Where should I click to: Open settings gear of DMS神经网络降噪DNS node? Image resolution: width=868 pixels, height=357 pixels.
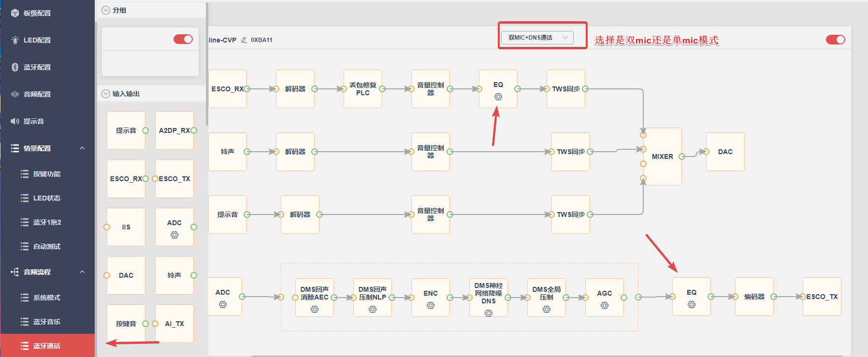click(x=489, y=313)
